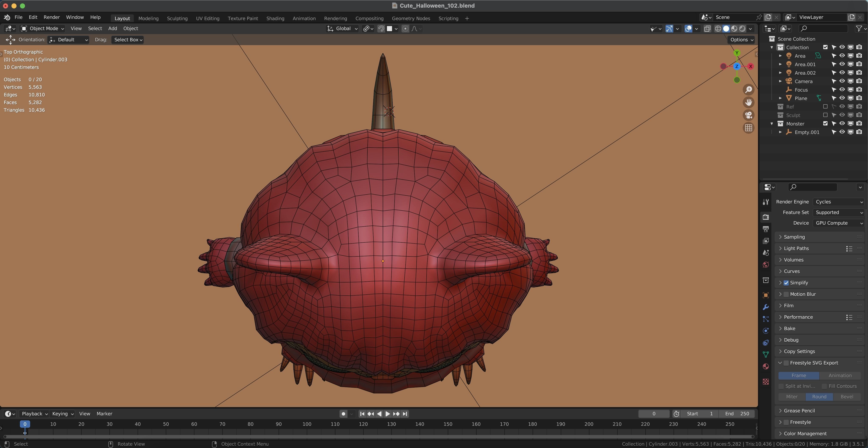Toggle auto keying record button
Image resolution: width=868 pixels, height=448 pixels.
click(x=343, y=414)
